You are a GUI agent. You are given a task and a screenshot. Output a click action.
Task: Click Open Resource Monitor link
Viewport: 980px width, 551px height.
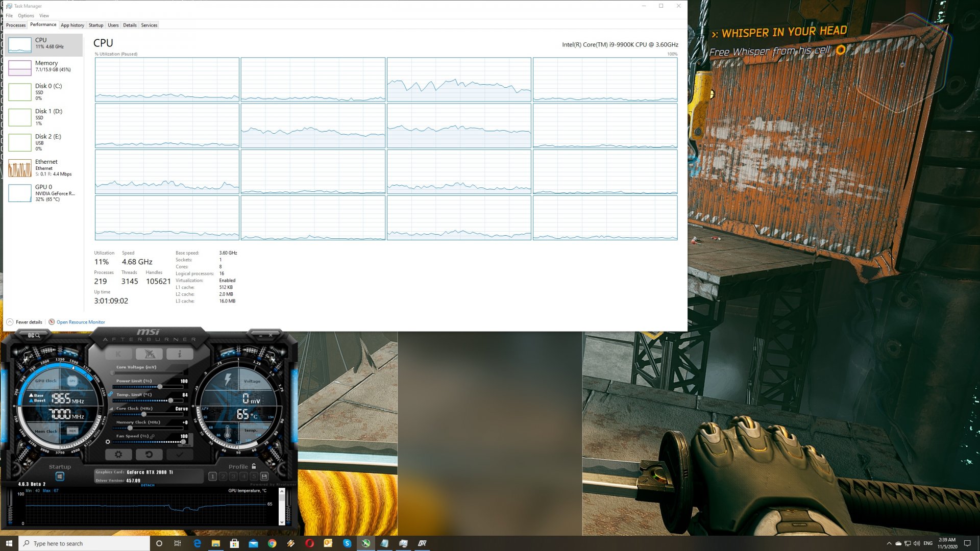click(81, 322)
